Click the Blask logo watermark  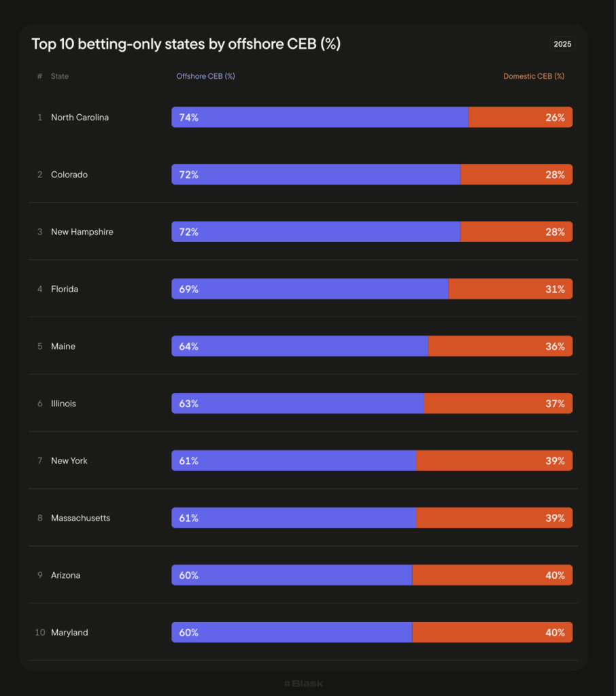tap(303, 683)
